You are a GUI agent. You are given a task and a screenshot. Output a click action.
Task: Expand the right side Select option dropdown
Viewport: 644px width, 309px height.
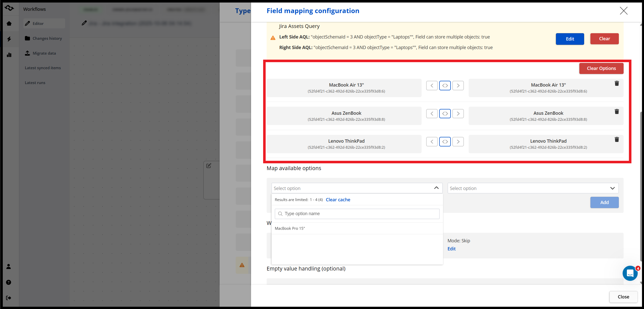612,188
